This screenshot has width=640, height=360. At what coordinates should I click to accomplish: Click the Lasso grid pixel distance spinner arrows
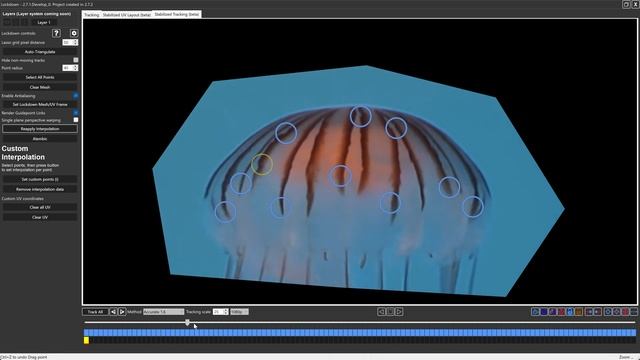(75, 42)
